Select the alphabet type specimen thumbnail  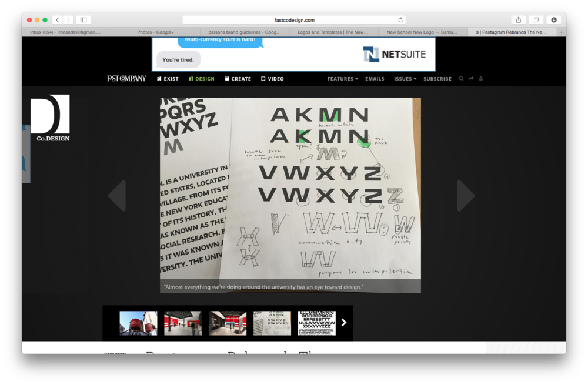tap(316, 323)
